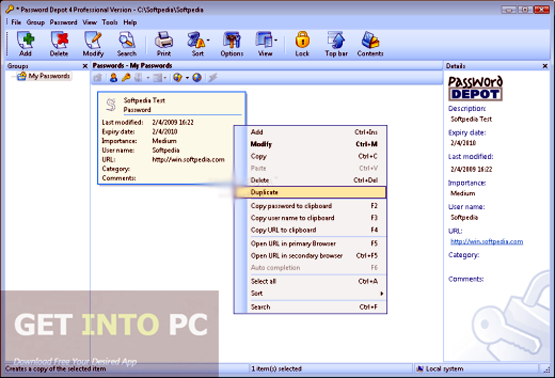Open the Group menu

pyautogui.click(x=35, y=22)
